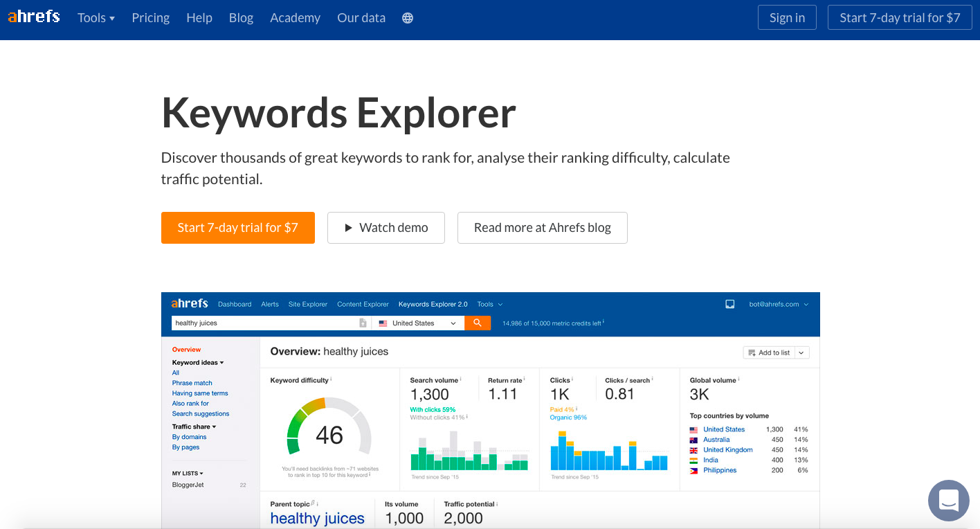Click the file upload icon in keyword field
The width and height of the screenshot is (980, 529).
coord(363,323)
